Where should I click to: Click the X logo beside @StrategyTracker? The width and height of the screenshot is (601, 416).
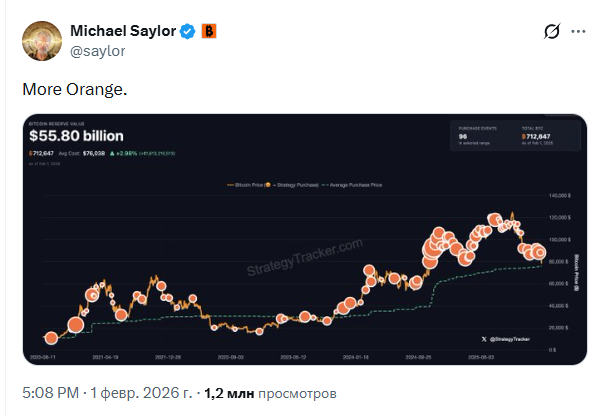[x=482, y=341]
